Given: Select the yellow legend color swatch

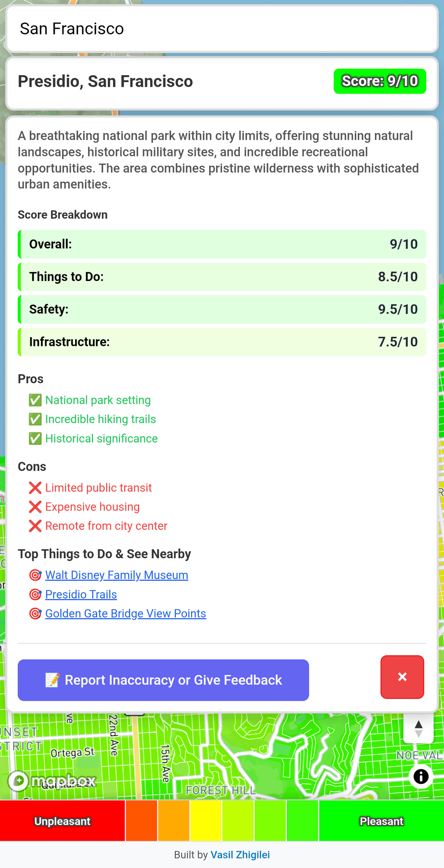Looking at the screenshot, I should (206, 821).
